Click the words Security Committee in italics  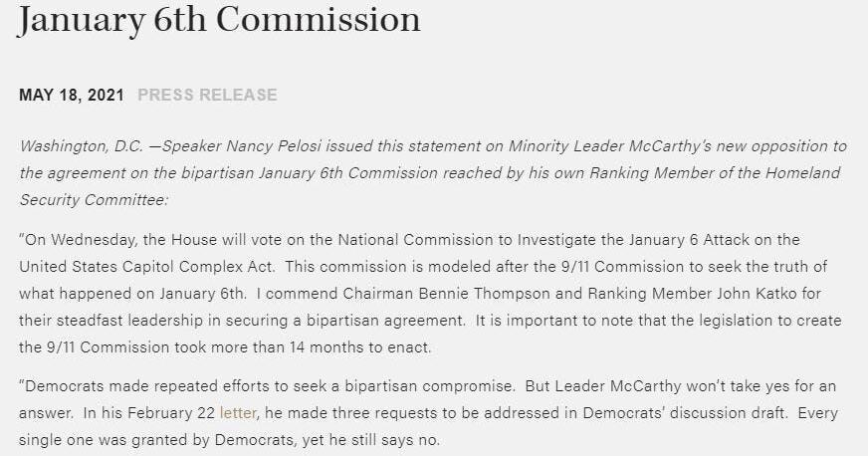pyautogui.click(x=94, y=200)
